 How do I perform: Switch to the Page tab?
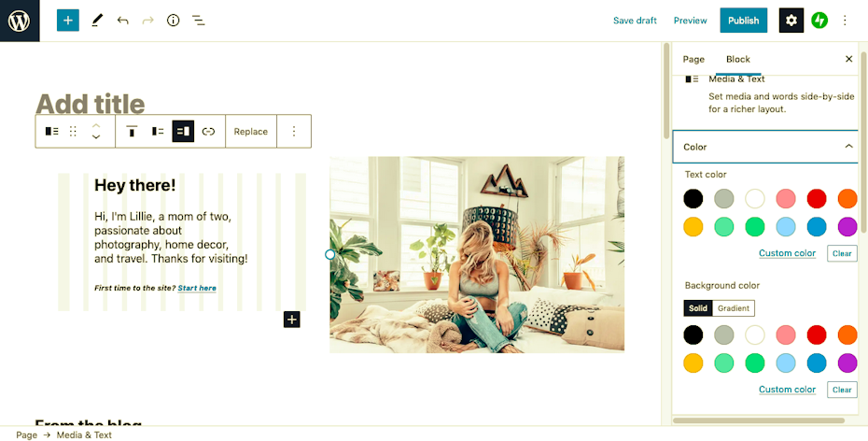pos(693,59)
